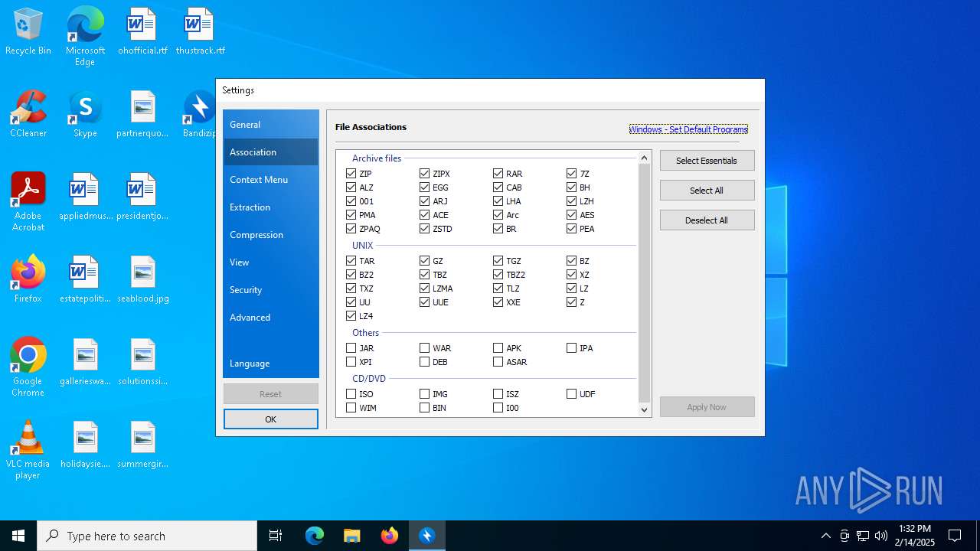The width and height of the screenshot is (980, 551).
Task: Open the Adobe Acrobat desktop shortcut
Action: [x=28, y=201]
